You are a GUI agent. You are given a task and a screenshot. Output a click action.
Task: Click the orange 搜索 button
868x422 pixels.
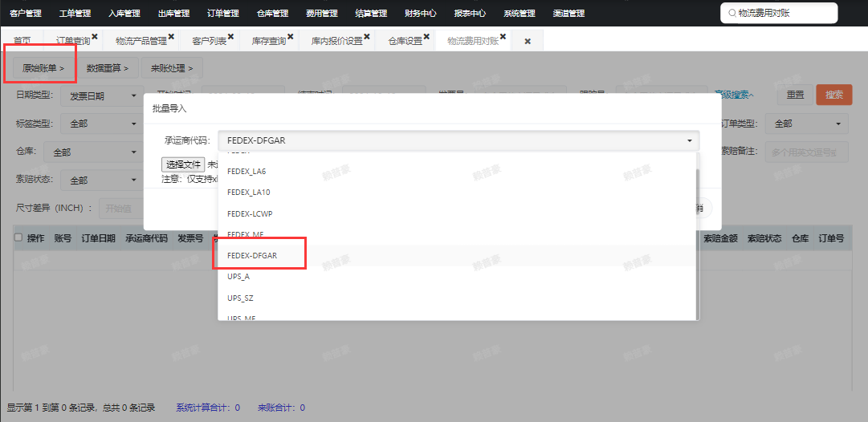click(834, 95)
